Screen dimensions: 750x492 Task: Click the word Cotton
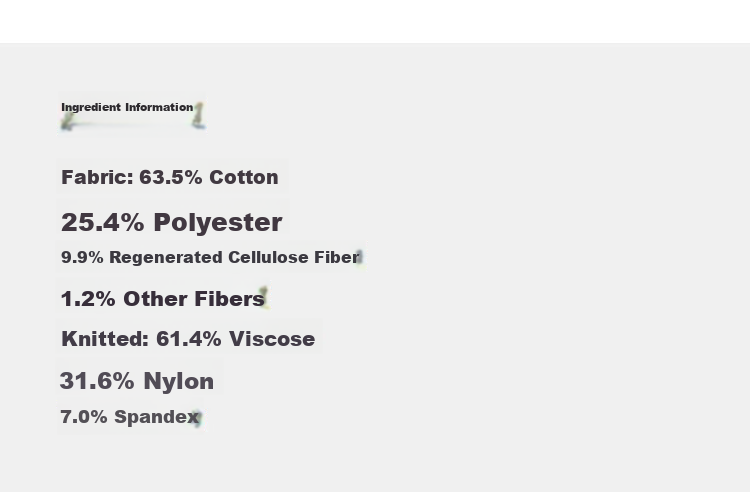click(244, 177)
